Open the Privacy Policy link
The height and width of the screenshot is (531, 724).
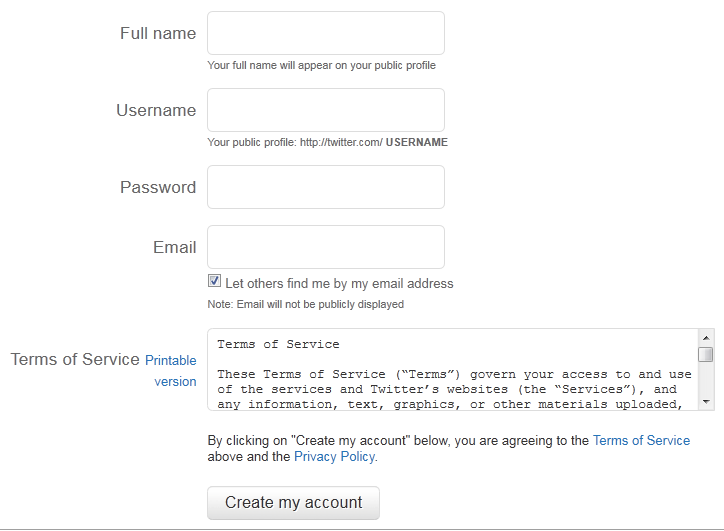[335, 456]
